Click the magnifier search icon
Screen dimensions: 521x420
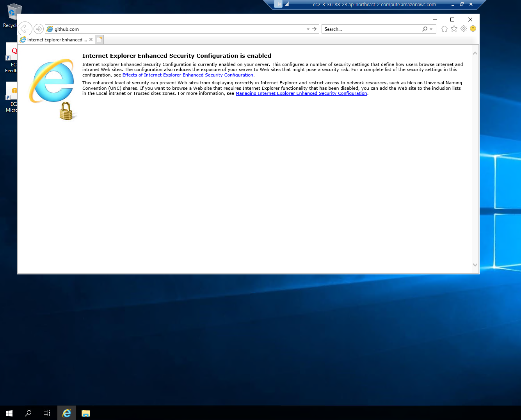[425, 29]
